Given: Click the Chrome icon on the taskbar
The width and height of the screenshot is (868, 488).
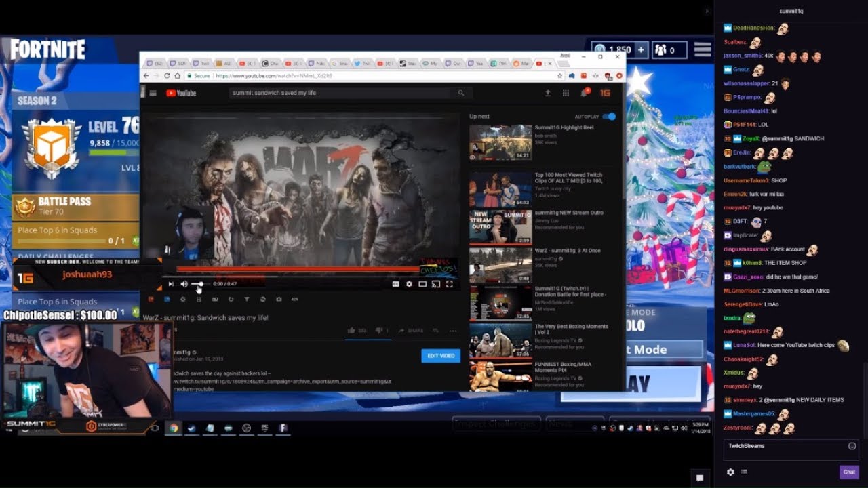Looking at the screenshot, I should [174, 428].
